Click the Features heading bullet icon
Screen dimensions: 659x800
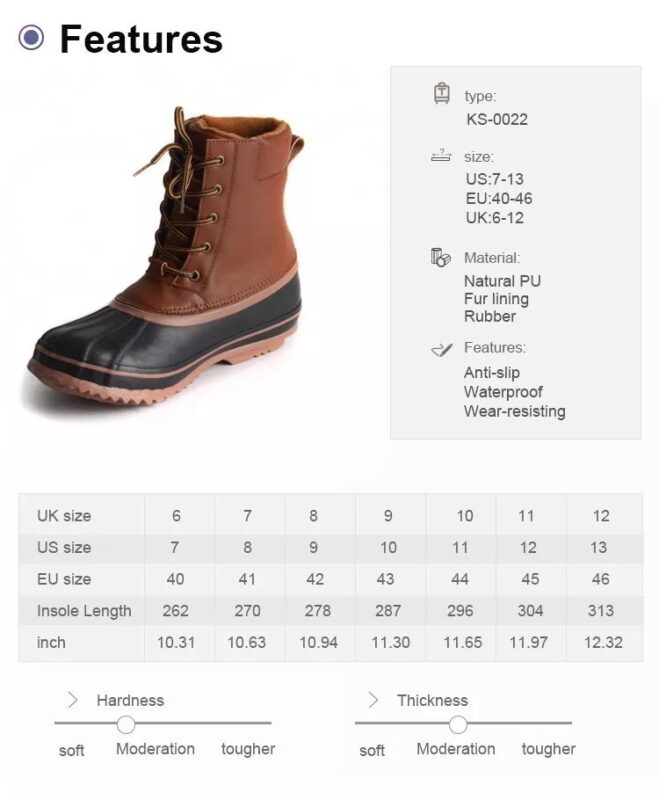(x=32, y=39)
